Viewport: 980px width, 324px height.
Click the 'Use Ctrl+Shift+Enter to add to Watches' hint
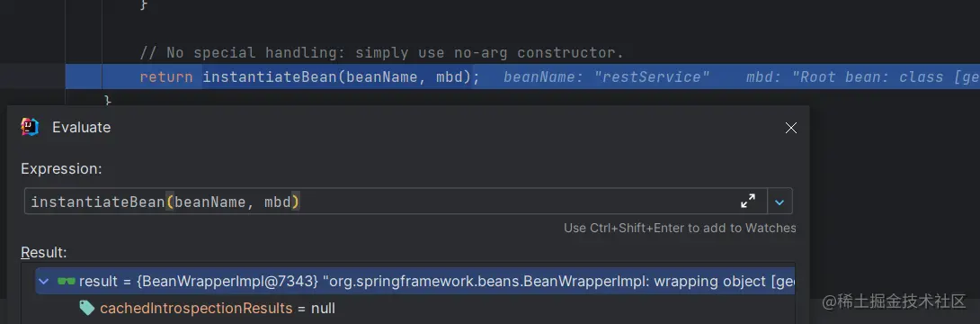pos(680,228)
